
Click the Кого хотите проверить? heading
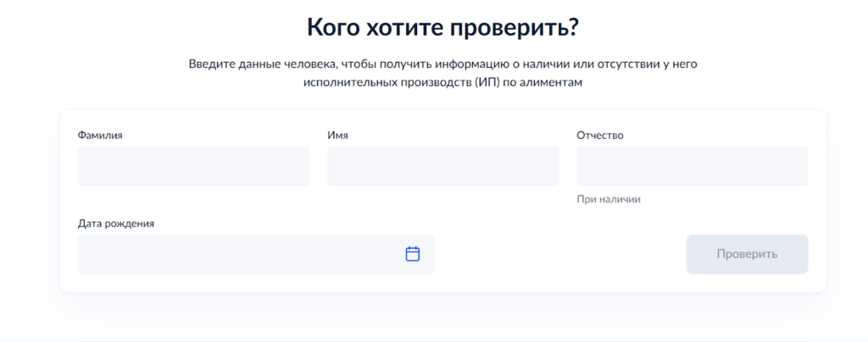pyautogui.click(x=442, y=28)
